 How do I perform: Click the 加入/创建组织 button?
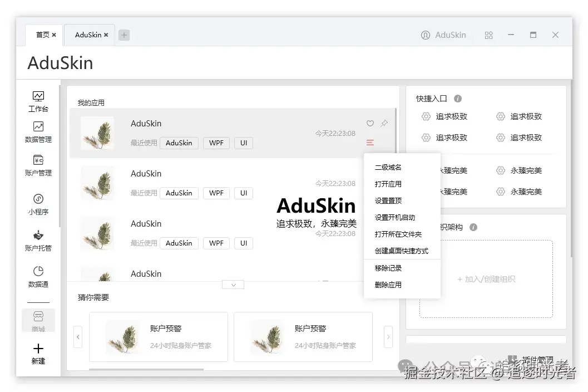[485, 278]
